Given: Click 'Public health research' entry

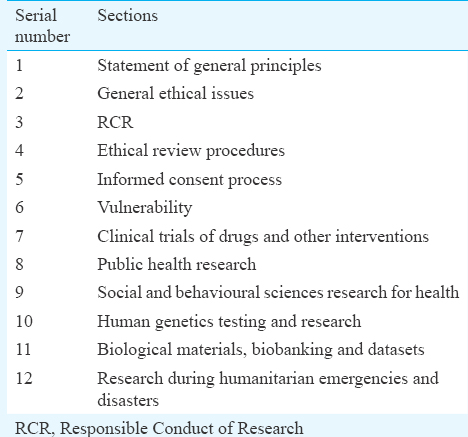Looking at the screenshot, I should click(x=177, y=265).
